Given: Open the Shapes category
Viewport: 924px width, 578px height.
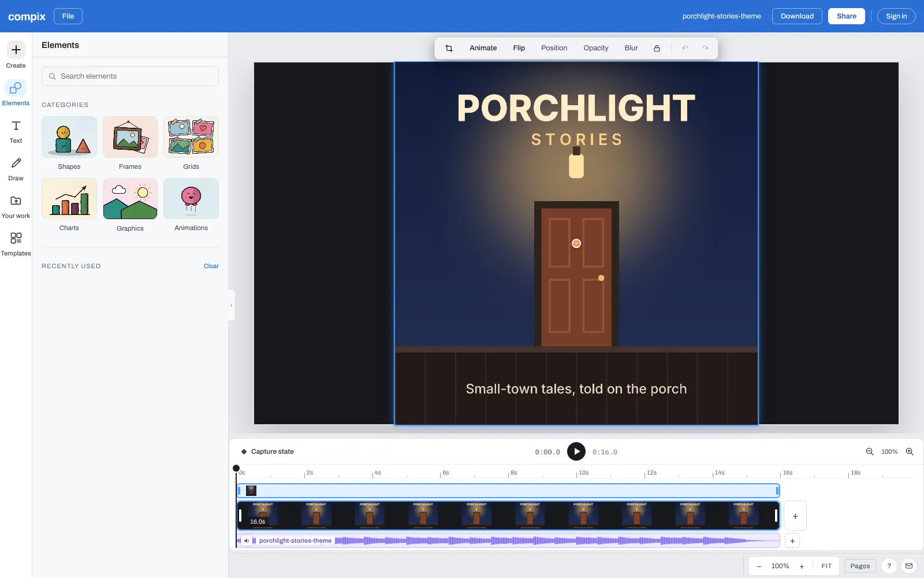Looking at the screenshot, I should coord(69,143).
